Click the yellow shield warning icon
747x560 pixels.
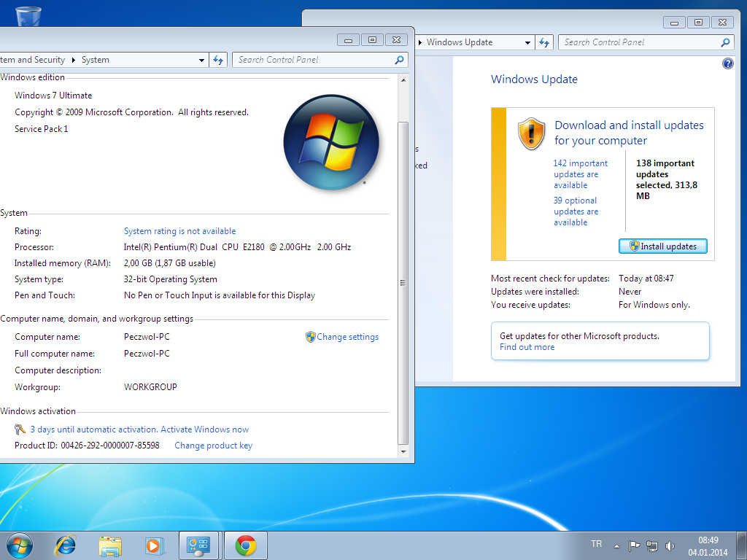pos(531,134)
